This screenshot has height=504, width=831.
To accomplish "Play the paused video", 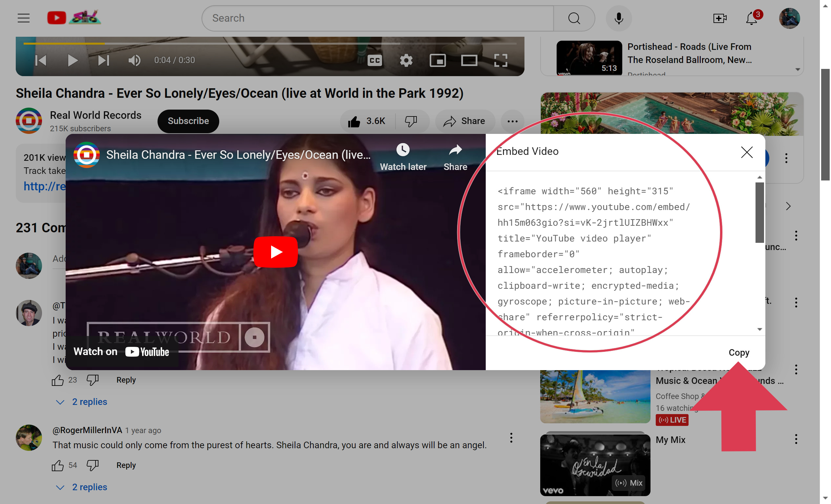I will [72, 60].
